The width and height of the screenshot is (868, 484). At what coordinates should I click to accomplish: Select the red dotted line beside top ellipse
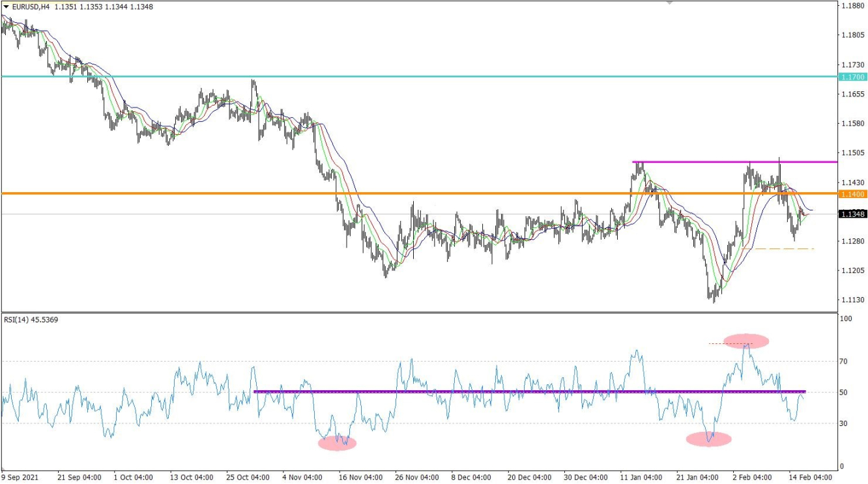(x=731, y=343)
